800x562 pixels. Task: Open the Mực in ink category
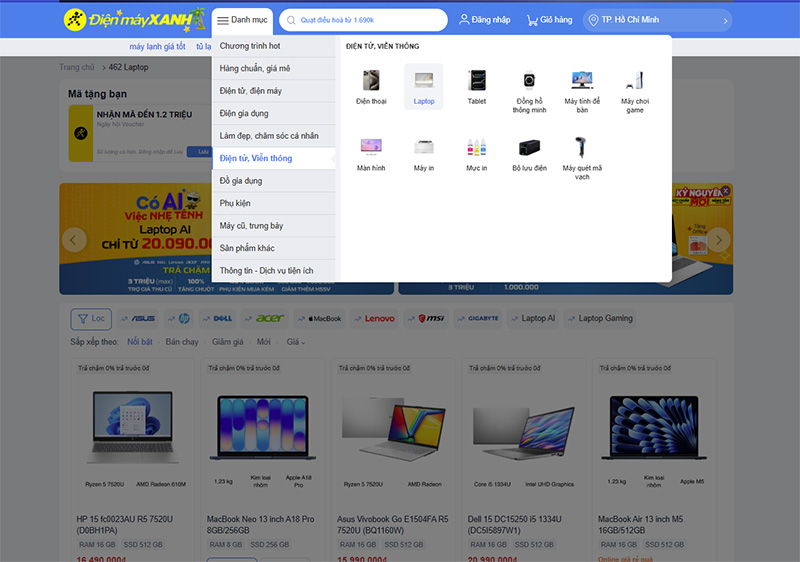pyautogui.click(x=477, y=154)
